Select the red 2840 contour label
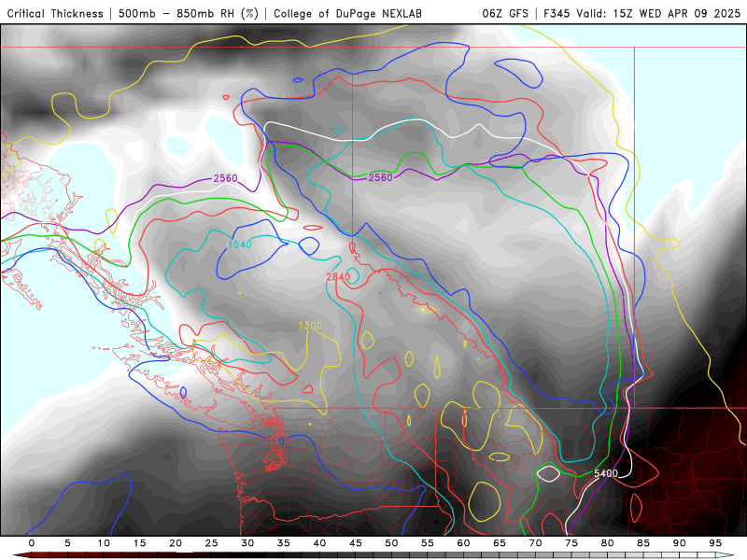Screen dimensions: 747x560 338,276
